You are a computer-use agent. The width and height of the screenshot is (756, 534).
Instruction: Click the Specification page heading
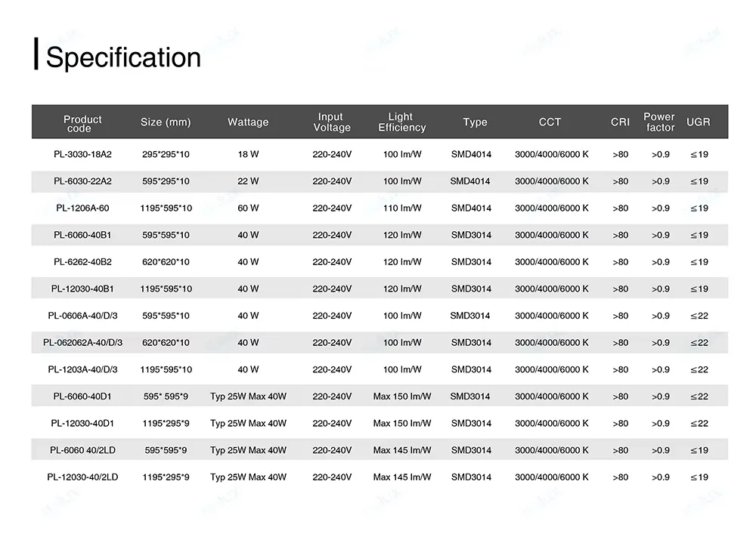pos(123,58)
